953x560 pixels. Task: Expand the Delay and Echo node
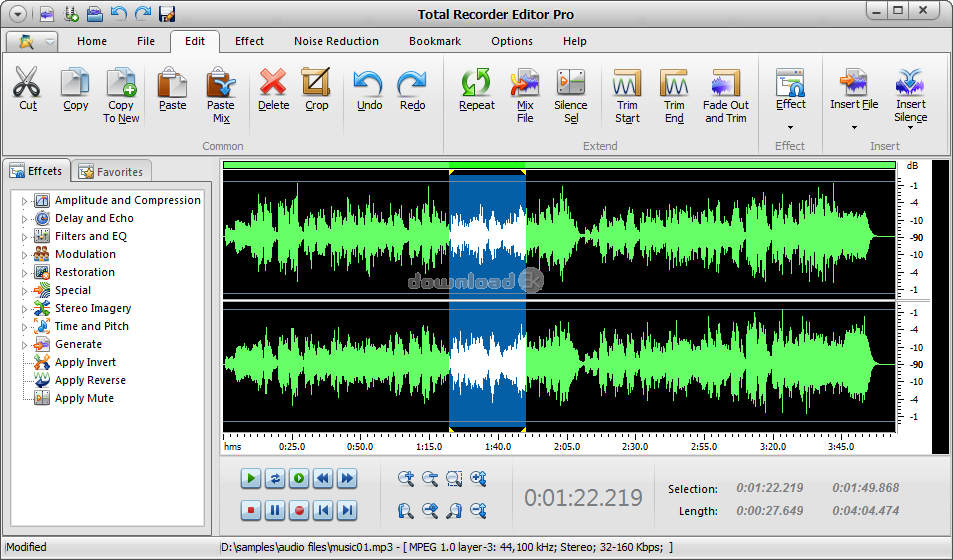coord(24,219)
